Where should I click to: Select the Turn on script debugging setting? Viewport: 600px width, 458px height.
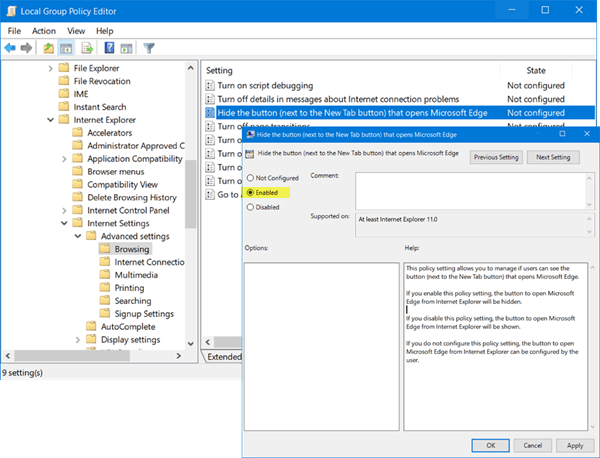(265, 85)
